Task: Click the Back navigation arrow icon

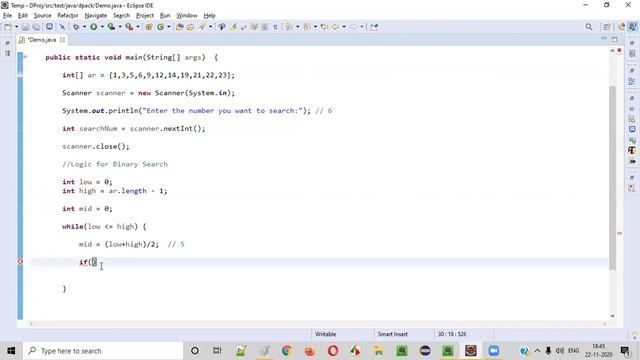Action: tap(336, 27)
